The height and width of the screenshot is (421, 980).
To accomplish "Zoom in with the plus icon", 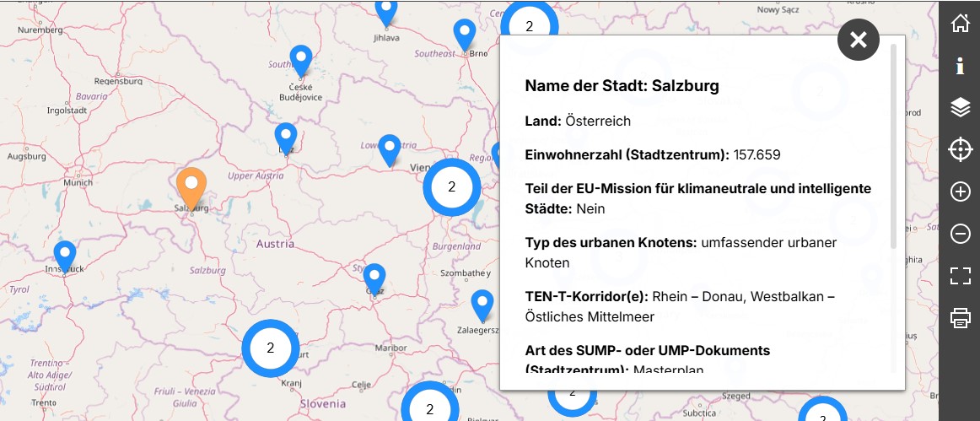I will click(x=960, y=192).
